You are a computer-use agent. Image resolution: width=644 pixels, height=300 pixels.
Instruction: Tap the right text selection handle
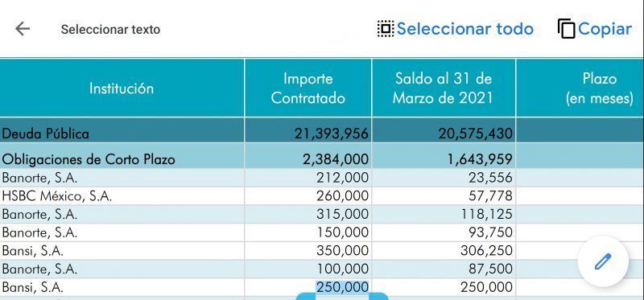coord(378,296)
